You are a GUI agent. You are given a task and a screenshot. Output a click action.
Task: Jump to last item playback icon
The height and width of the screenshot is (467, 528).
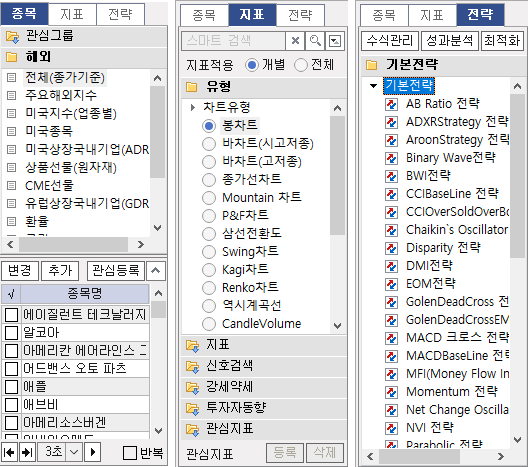pyautogui.click(x=27, y=452)
